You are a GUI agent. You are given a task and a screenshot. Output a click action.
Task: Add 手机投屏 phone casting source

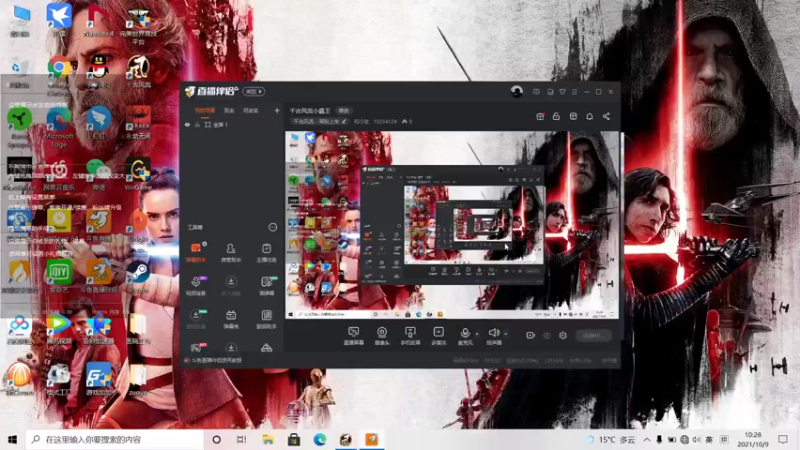(410, 336)
